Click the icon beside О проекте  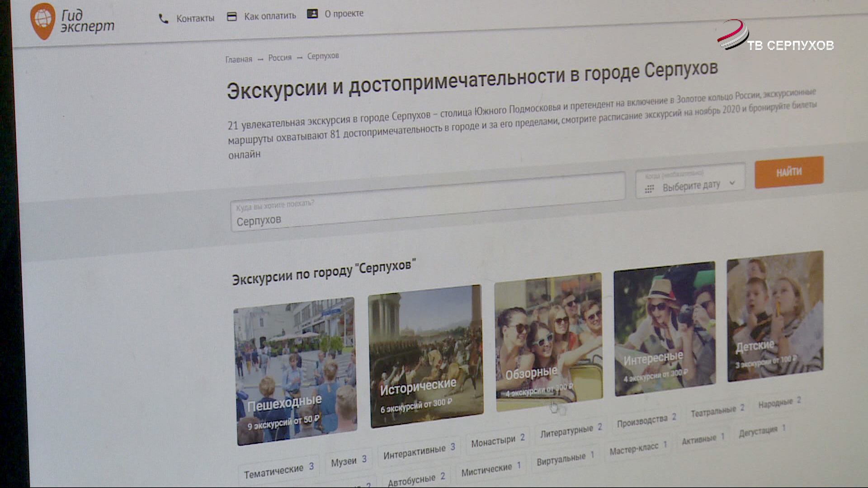coord(312,14)
